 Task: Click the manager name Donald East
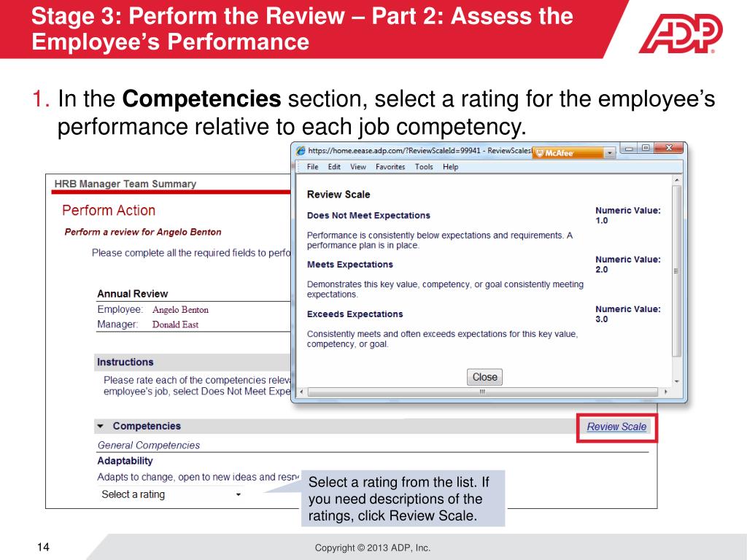coord(175,324)
